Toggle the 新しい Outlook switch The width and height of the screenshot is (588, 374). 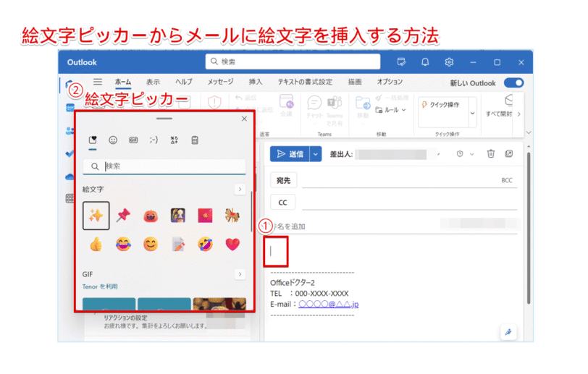(x=513, y=82)
